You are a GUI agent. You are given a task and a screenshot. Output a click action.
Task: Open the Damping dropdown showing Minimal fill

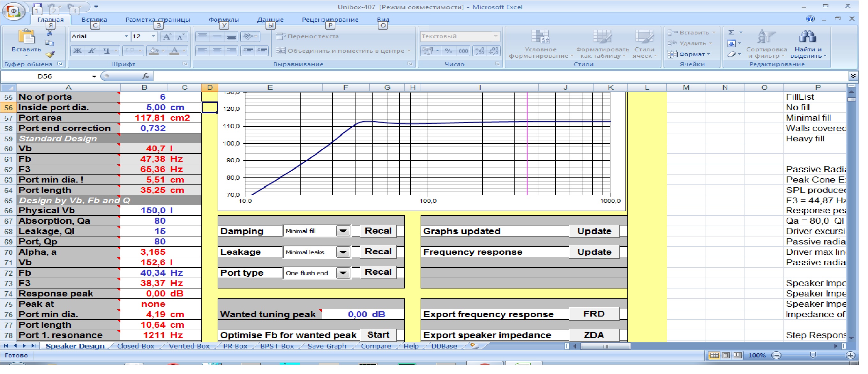343,231
